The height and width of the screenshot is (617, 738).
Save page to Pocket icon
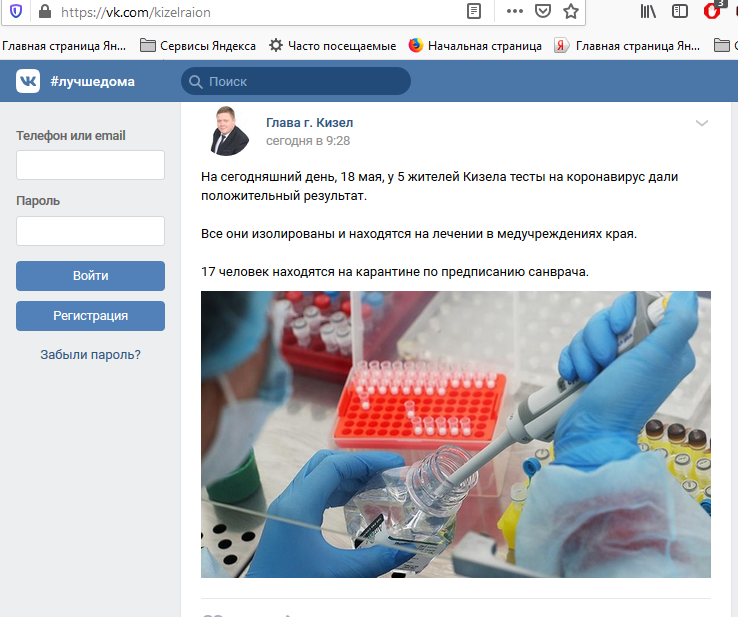pyautogui.click(x=542, y=12)
